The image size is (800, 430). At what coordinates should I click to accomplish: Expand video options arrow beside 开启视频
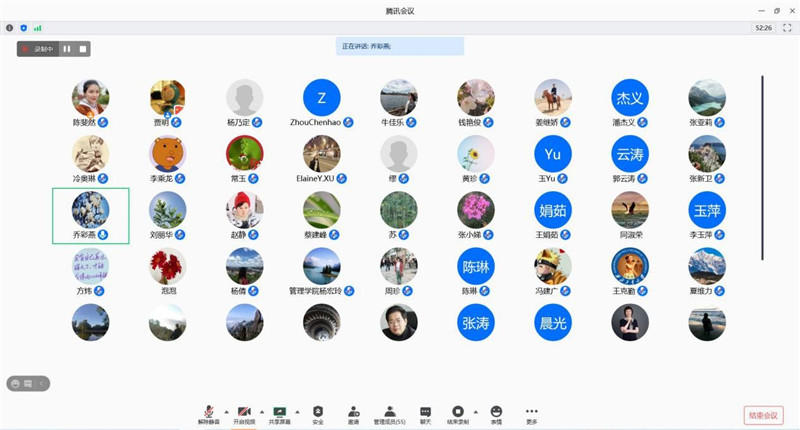pos(262,411)
